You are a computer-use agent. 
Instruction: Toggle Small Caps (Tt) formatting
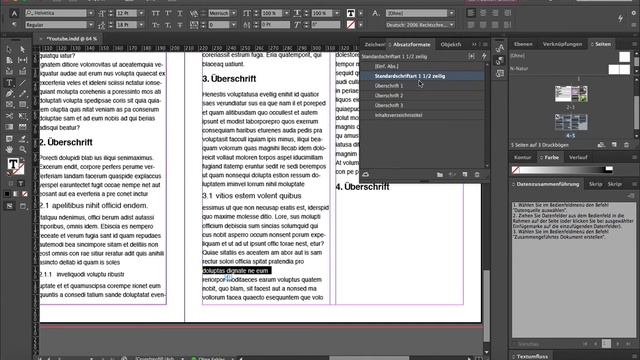pyautogui.click(x=156, y=25)
